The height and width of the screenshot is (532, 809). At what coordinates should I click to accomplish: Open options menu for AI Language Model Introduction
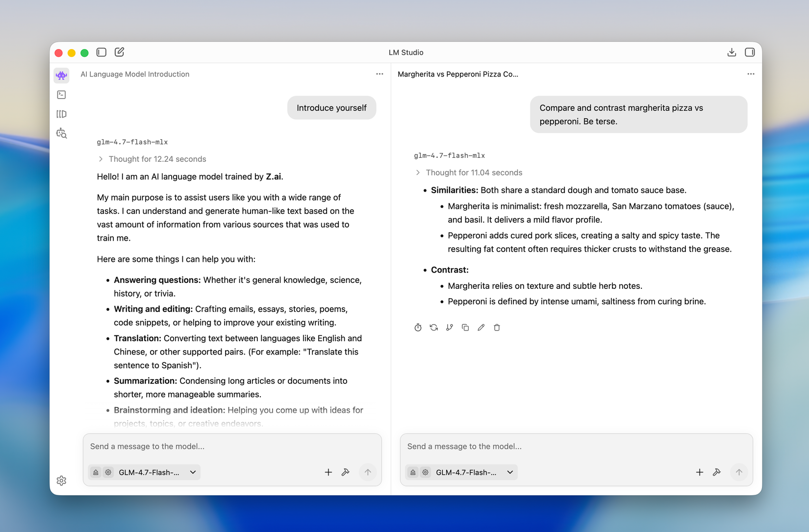(x=379, y=74)
